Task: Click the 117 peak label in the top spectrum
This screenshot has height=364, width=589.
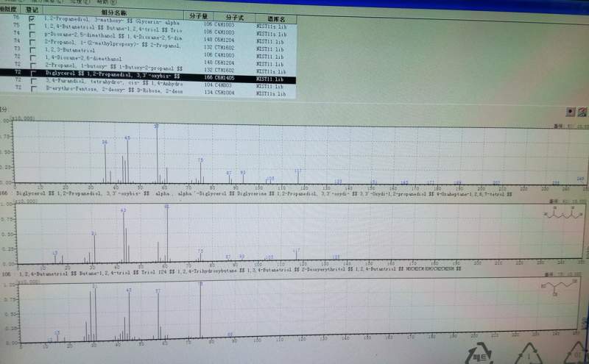Action: tap(298, 171)
